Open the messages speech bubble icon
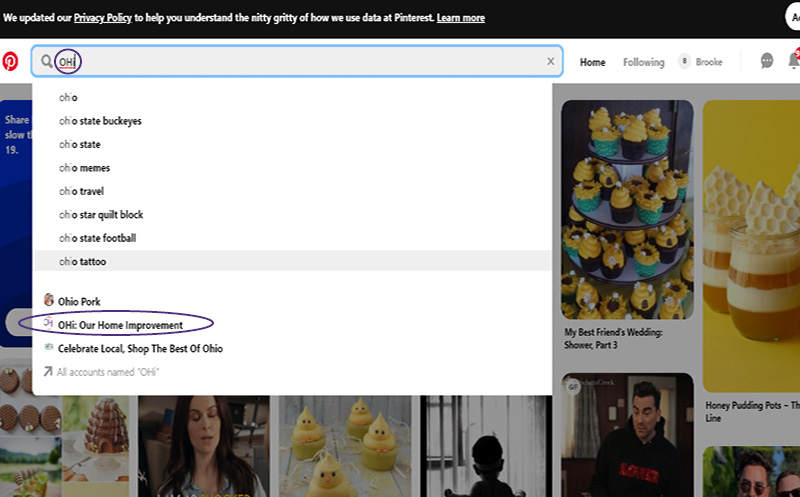Screen dimensions: 800x497 tap(767, 61)
